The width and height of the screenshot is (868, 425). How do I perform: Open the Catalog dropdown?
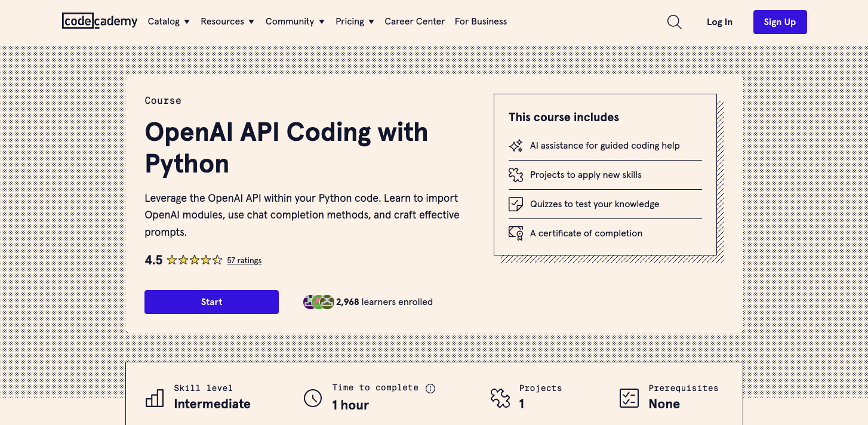[x=168, y=21]
